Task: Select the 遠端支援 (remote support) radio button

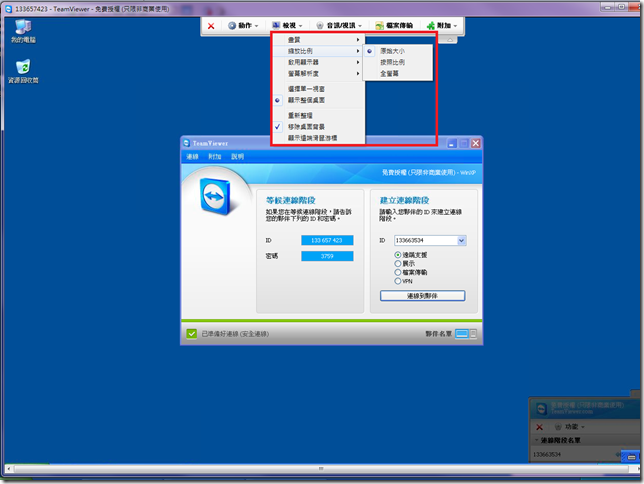Action: point(398,255)
